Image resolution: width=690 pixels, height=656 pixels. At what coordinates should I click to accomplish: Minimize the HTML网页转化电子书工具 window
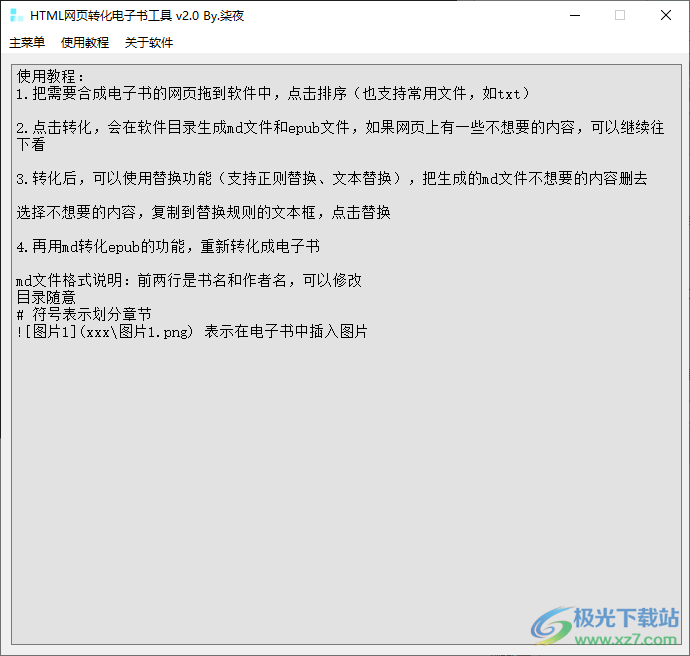(575, 15)
